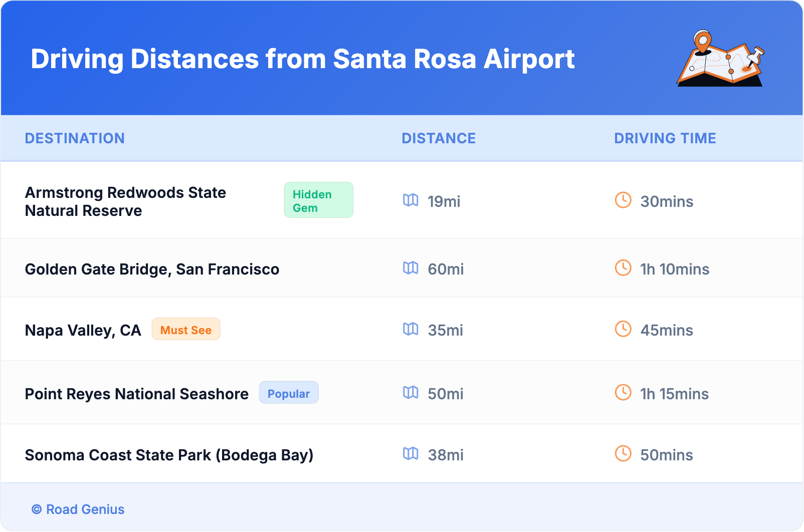Click the Distance column header
This screenshot has height=532, width=804.
click(439, 138)
